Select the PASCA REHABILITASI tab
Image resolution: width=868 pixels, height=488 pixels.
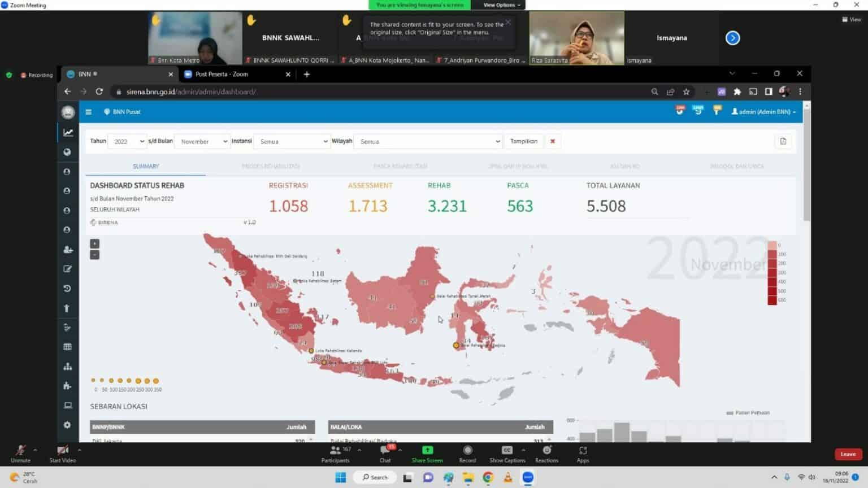tap(400, 166)
